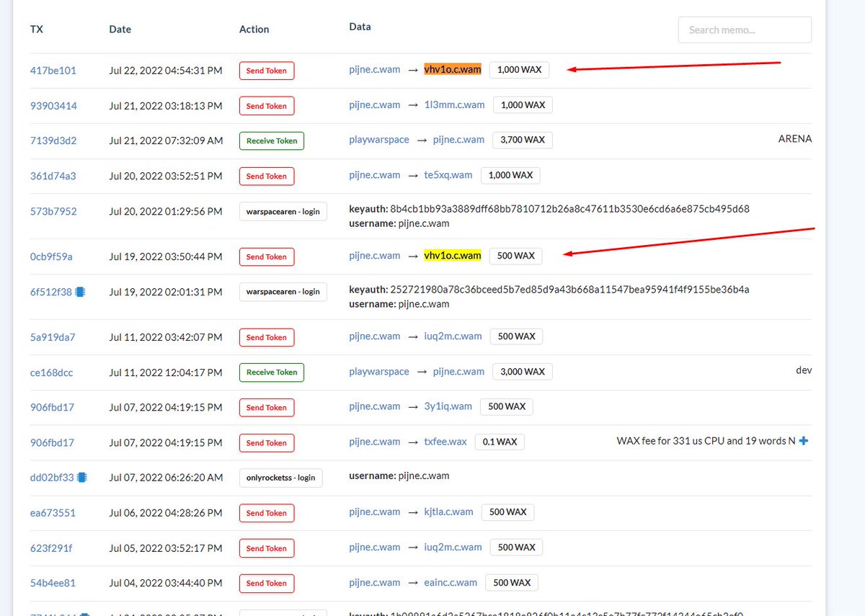Open playwarspace in the 3,000 WAX row
The height and width of the screenshot is (616, 865).
click(x=379, y=371)
